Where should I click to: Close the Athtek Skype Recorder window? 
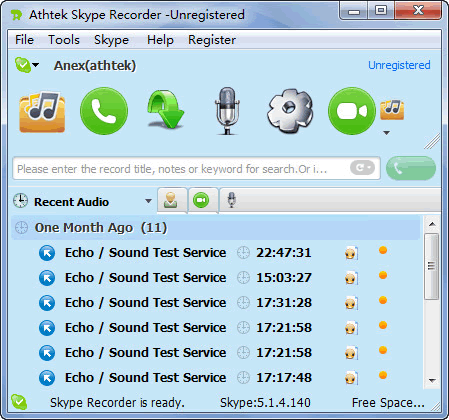(418, 11)
